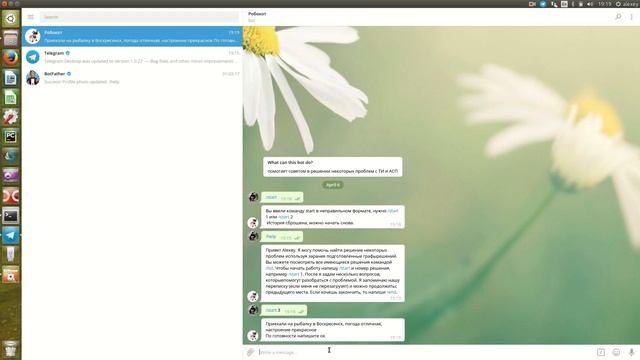Open the Telegram hamburger main menu
The width and height of the screenshot is (640, 360).
tap(31, 17)
